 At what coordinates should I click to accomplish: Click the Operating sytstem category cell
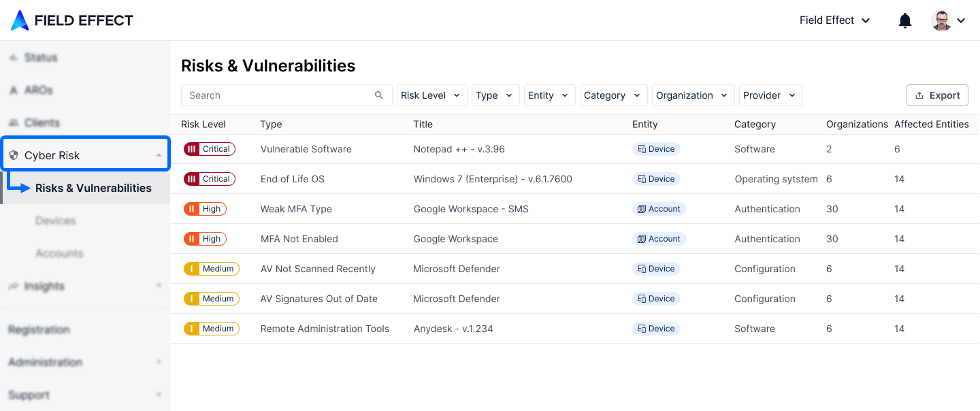point(776,179)
